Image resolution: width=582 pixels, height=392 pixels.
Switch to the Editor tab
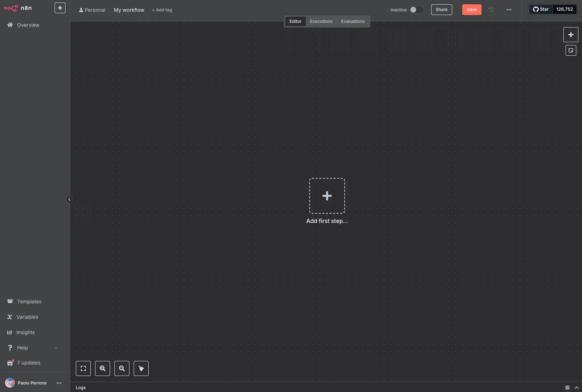[x=295, y=21]
